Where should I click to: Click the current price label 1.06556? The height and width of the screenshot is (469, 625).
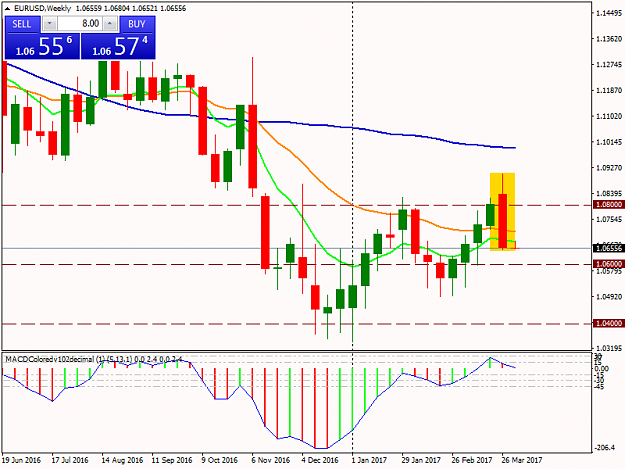(x=609, y=248)
